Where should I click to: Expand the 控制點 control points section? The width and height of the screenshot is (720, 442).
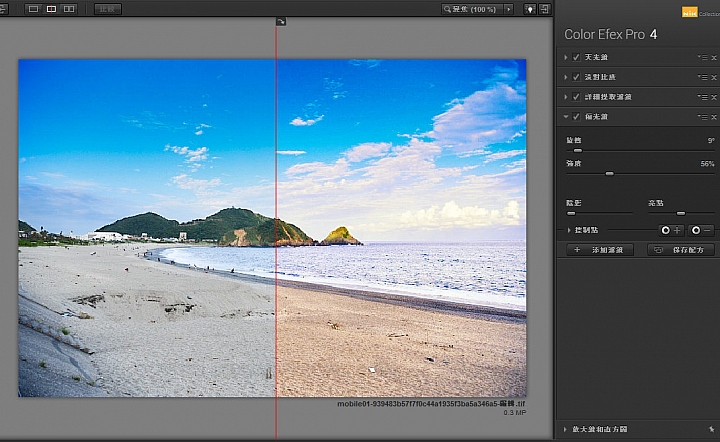click(568, 230)
